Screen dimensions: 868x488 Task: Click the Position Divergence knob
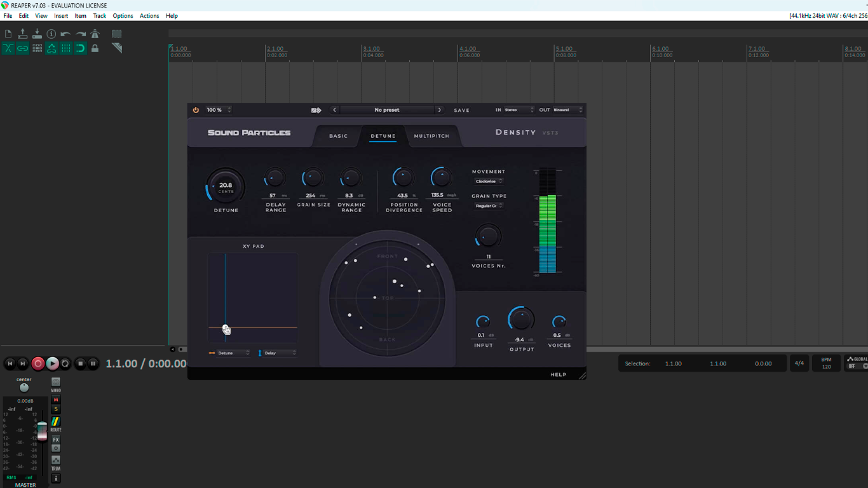pos(403,178)
